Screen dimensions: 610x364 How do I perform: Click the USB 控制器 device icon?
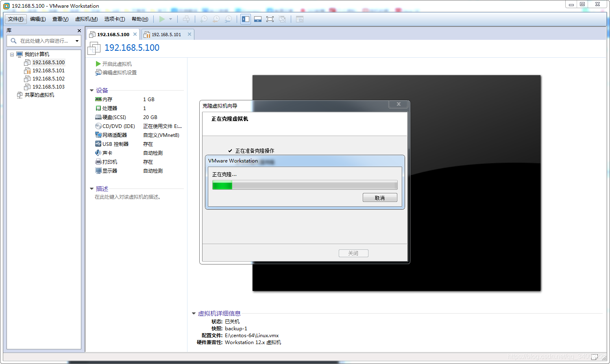[98, 144]
